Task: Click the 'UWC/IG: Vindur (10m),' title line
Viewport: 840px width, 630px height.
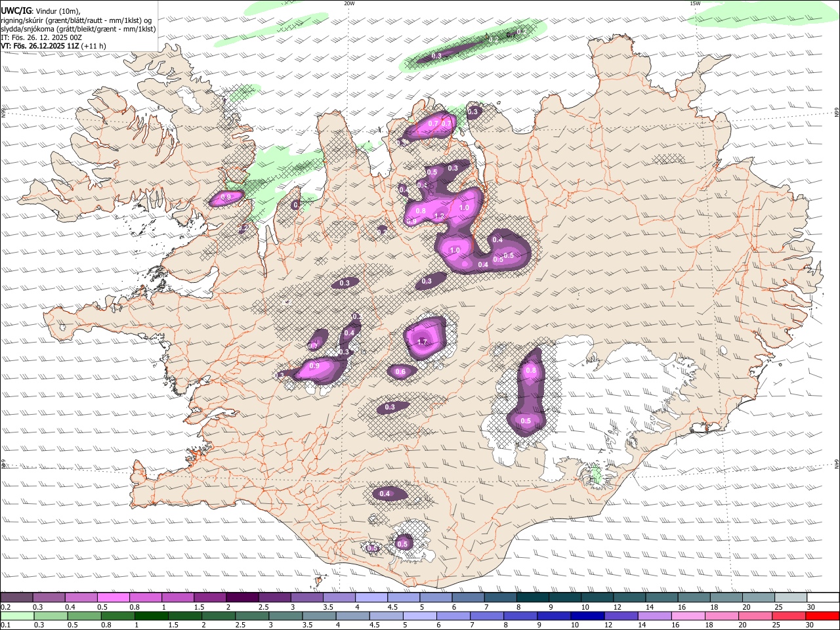Action: click(41, 10)
